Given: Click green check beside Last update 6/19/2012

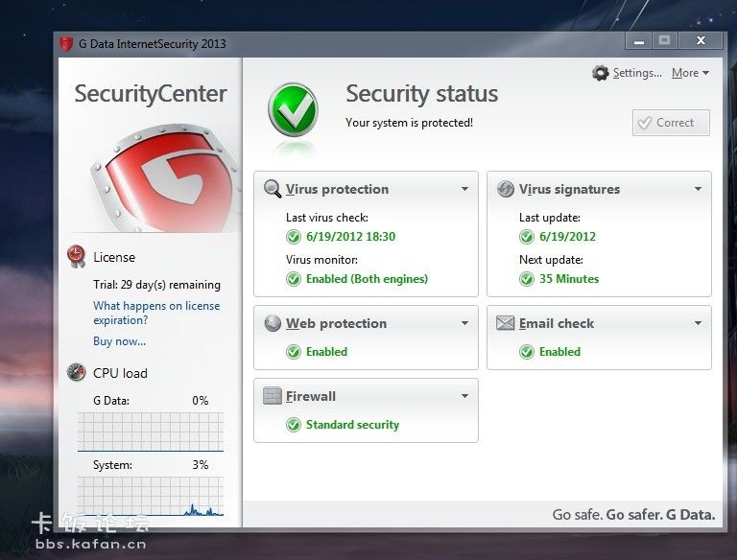Looking at the screenshot, I should (527, 236).
